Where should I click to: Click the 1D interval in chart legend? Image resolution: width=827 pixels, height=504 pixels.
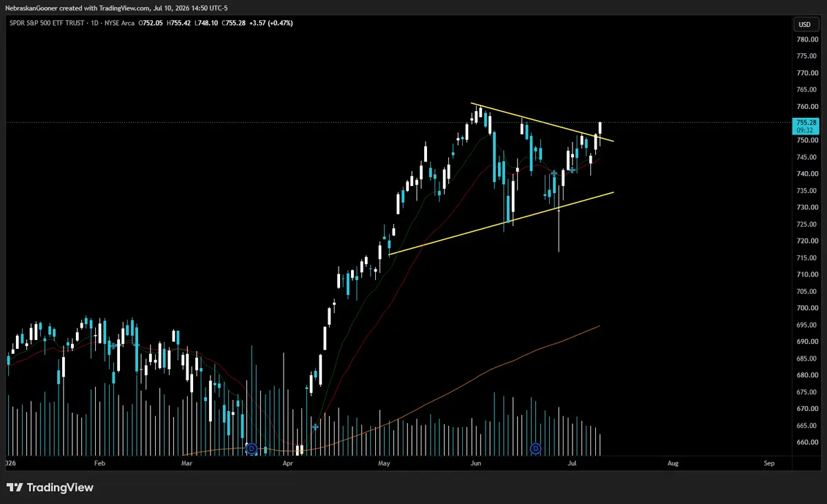(x=94, y=23)
